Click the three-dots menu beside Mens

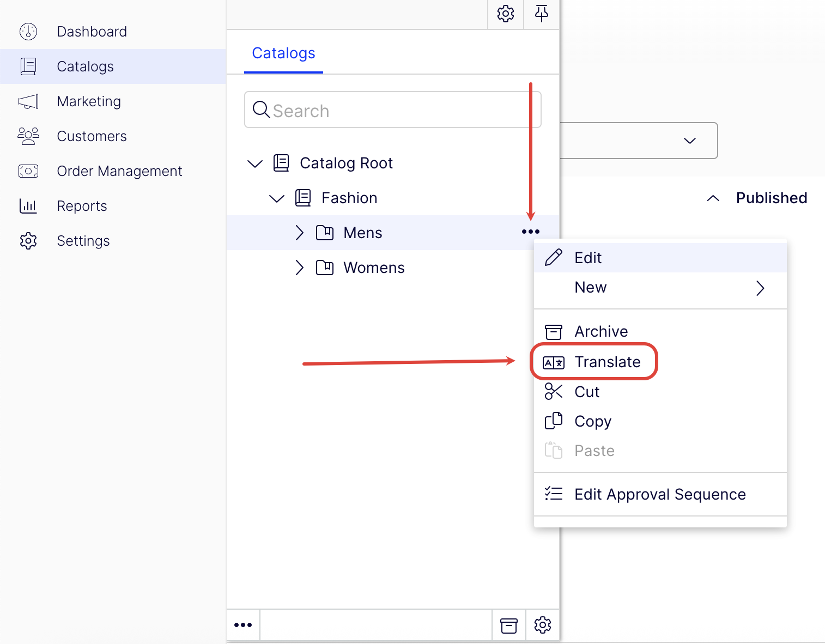(530, 232)
